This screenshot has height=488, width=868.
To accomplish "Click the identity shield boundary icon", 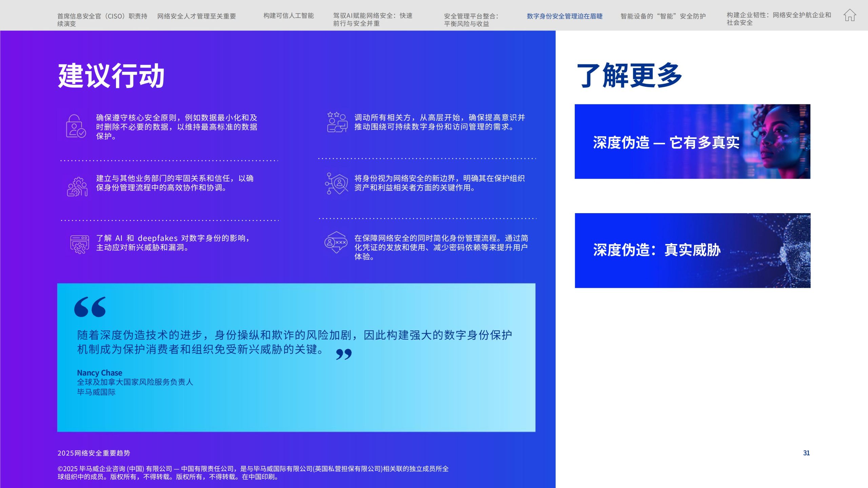I will click(x=337, y=183).
